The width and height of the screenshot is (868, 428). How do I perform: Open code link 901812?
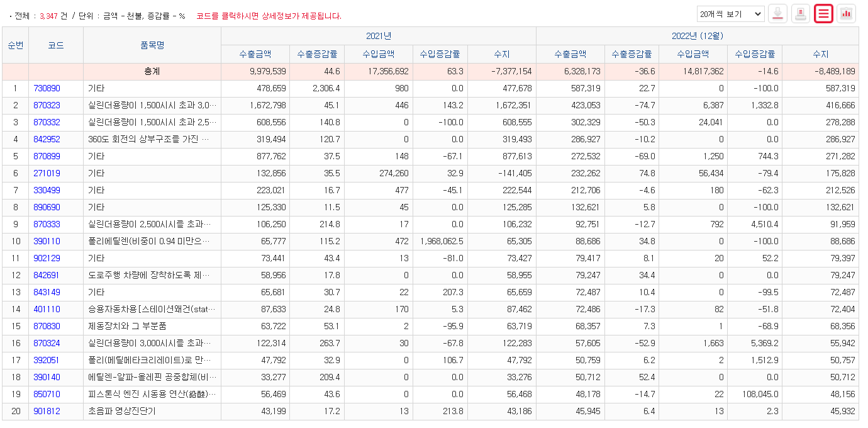pyautogui.click(x=47, y=412)
